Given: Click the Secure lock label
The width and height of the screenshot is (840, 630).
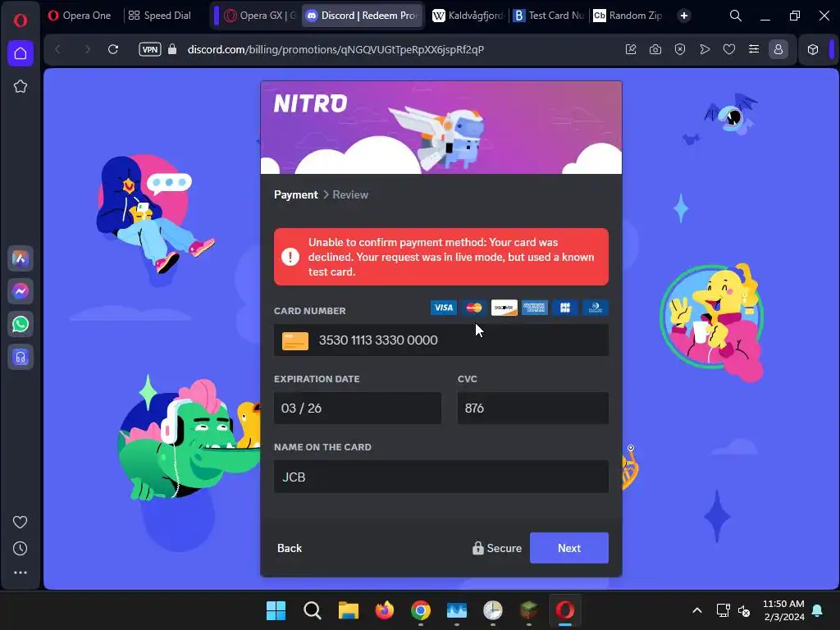Looking at the screenshot, I should (496, 548).
